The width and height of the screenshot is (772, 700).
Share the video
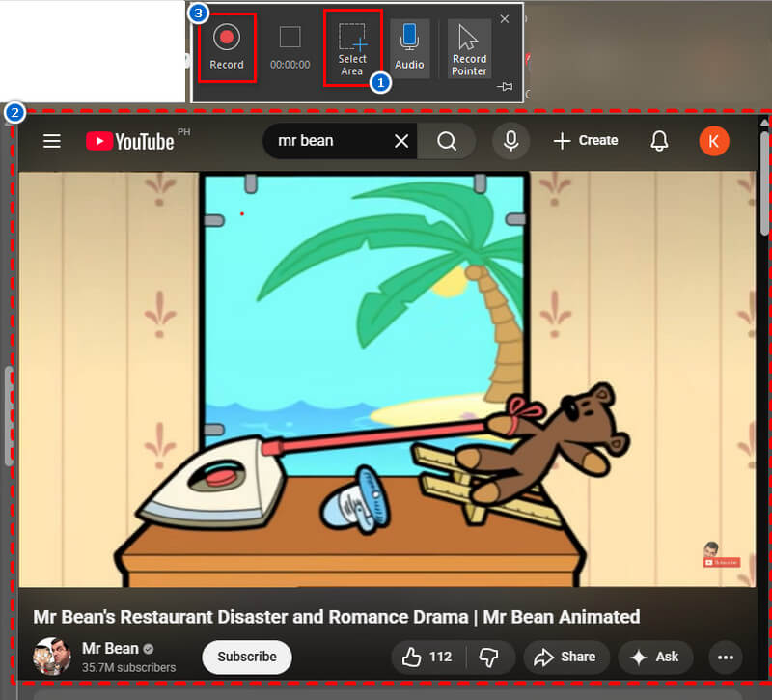pos(566,657)
